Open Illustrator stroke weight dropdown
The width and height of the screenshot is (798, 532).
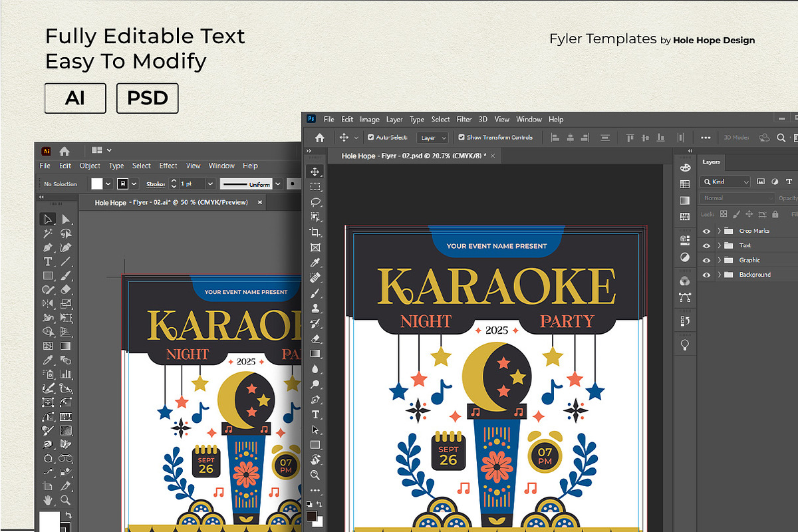click(x=211, y=184)
